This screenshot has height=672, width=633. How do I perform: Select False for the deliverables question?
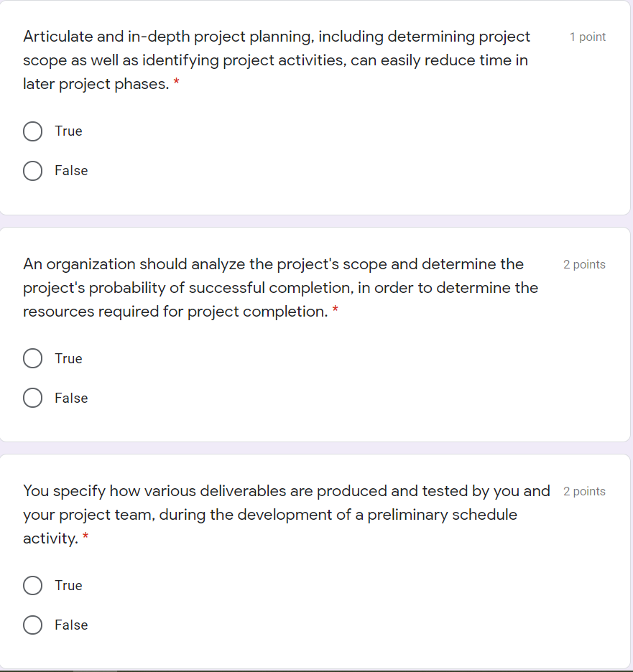tap(32, 625)
